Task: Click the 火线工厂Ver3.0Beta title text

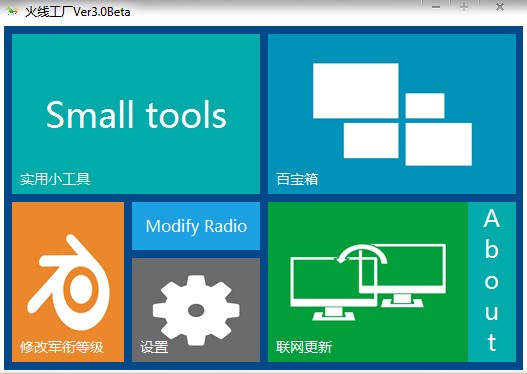Action: pos(78,12)
